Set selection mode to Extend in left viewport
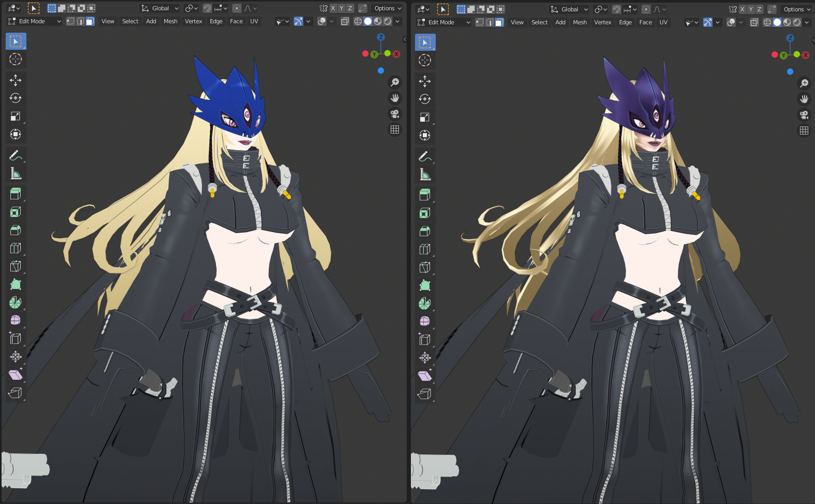The image size is (815, 504). point(62,8)
